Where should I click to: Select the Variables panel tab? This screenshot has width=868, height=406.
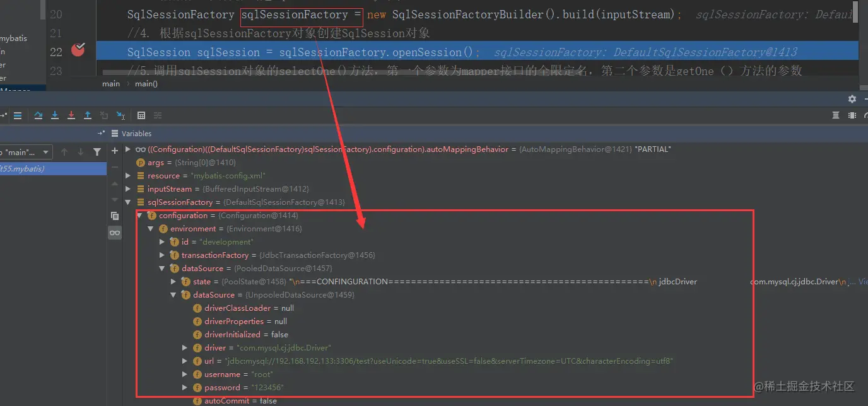click(131, 134)
